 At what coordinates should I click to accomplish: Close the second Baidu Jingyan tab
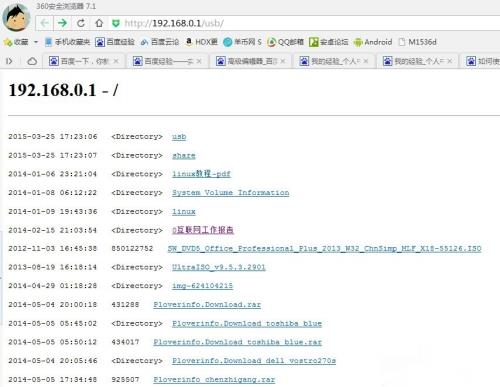coord(199,61)
